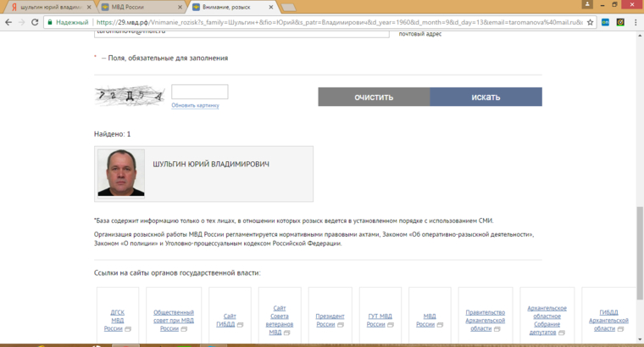Open the Chrome user profile icon
644x347 pixels.
click(x=587, y=4)
